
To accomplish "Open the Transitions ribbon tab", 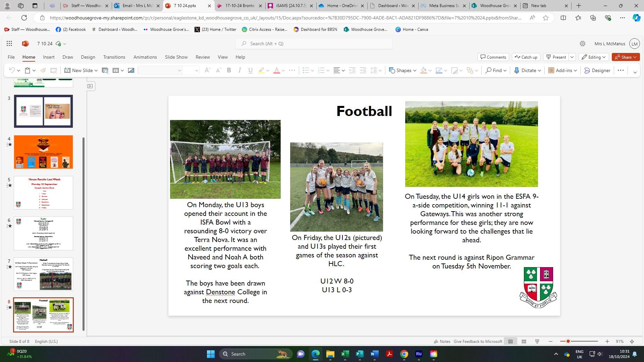I will coord(114,57).
